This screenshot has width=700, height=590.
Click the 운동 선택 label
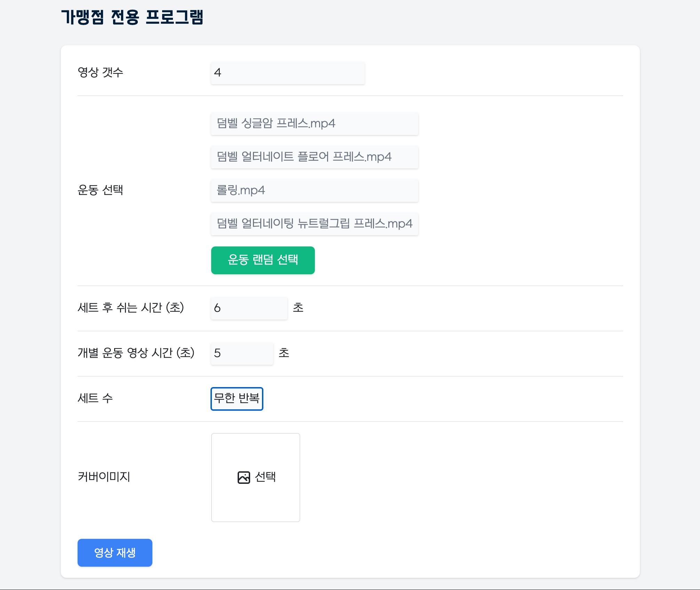pyautogui.click(x=100, y=190)
